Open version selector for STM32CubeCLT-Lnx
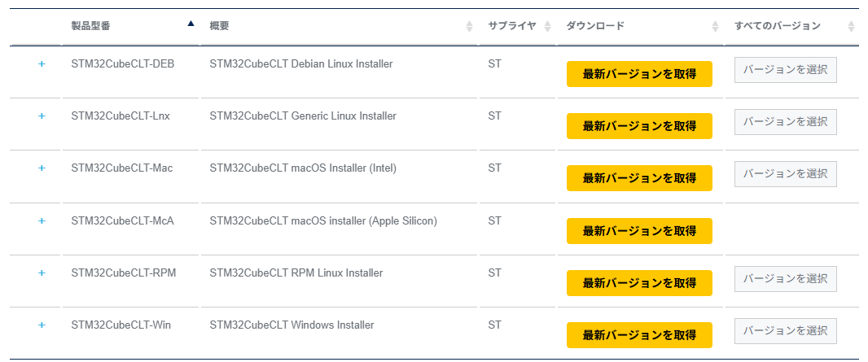The image size is (868, 362). click(785, 122)
